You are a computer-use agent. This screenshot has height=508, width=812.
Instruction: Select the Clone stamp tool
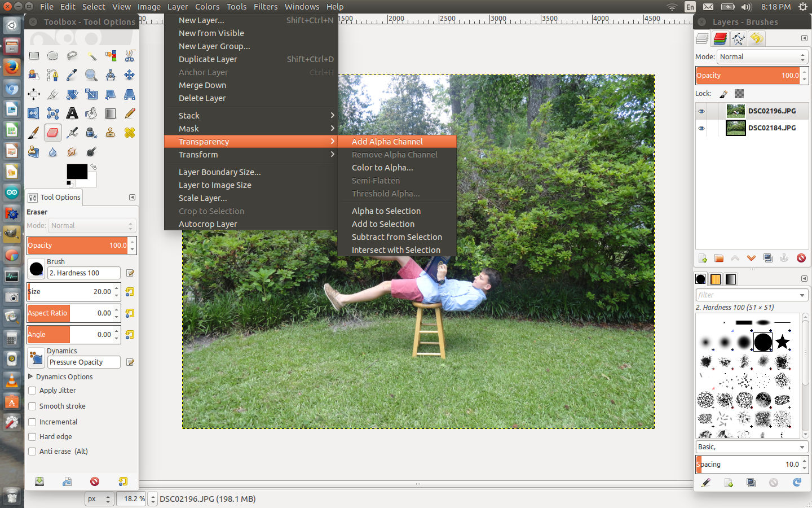[x=111, y=133]
